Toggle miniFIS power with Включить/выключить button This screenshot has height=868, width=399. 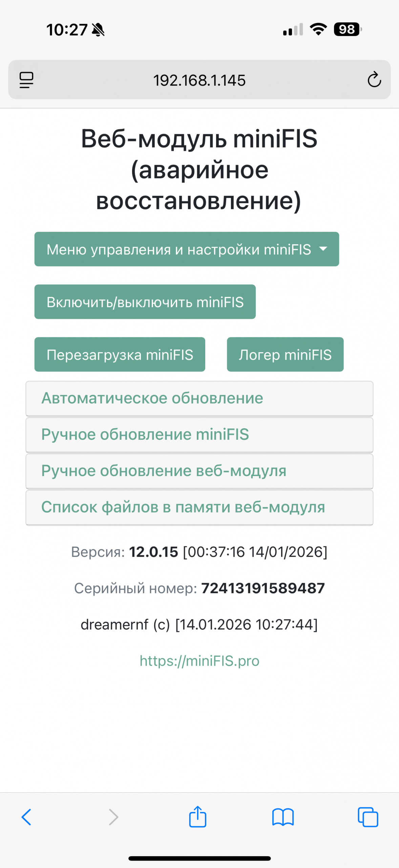145,302
